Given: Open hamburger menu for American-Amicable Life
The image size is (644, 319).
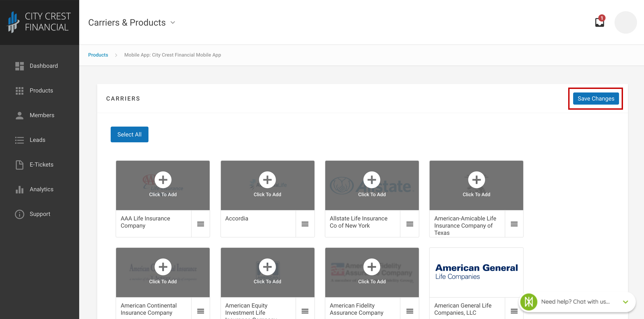Looking at the screenshot, I should (514, 224).
